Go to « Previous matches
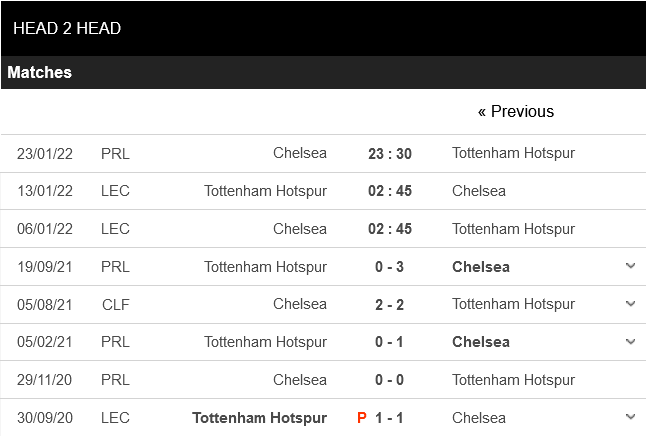The width and height of the screenshot is (646, 436). click(x=515, y=111)
